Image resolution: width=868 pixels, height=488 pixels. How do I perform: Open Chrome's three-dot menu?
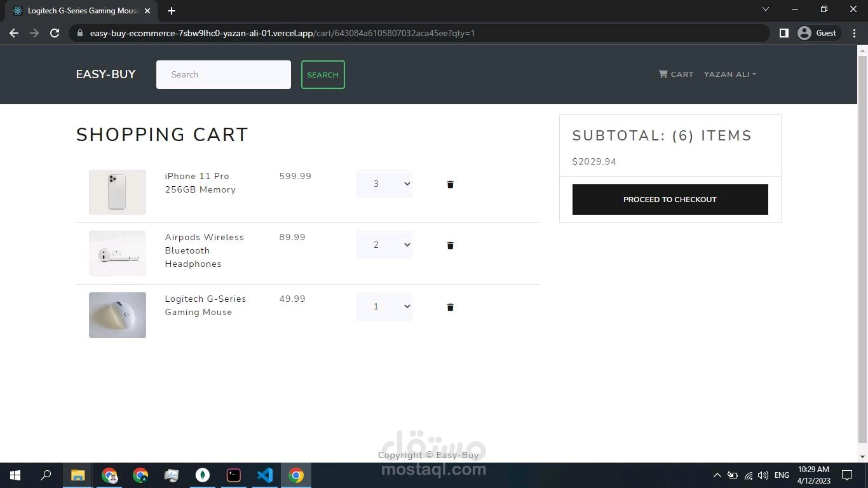click(x=855, y=33)
